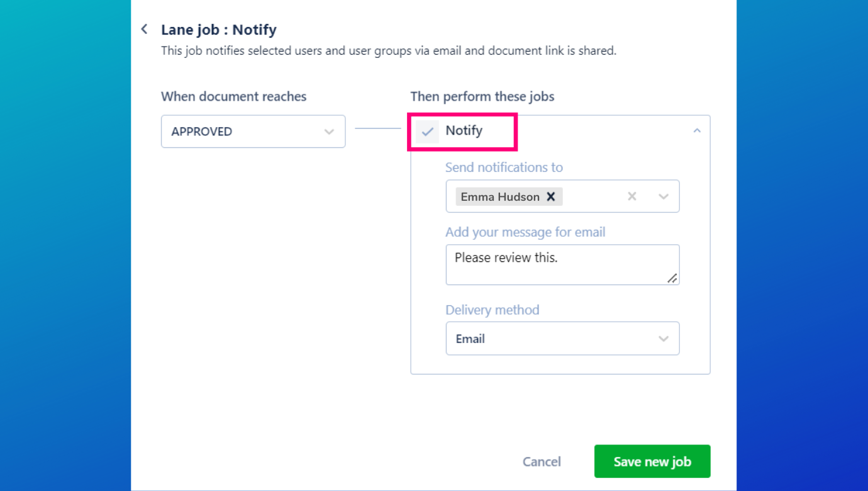Viewport: 868px width, 491px height.
Task: Open the APPROVED status dropdown
Action: click(253, 131)
